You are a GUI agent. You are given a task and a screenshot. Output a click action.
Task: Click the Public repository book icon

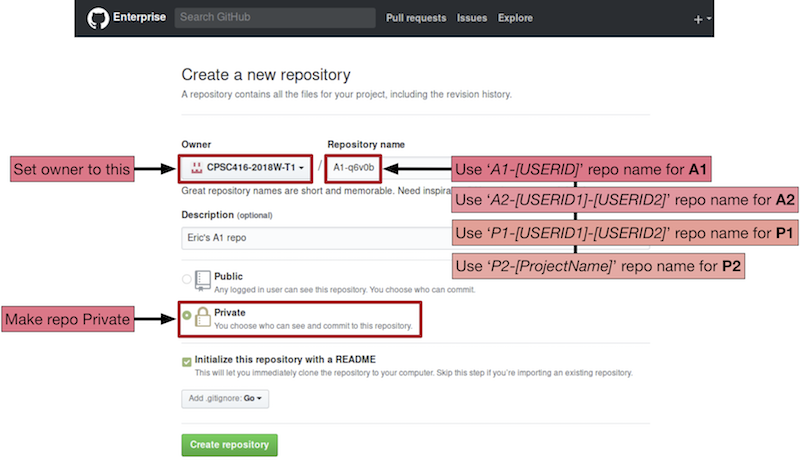pyautogui.click(x=203, y=280)
